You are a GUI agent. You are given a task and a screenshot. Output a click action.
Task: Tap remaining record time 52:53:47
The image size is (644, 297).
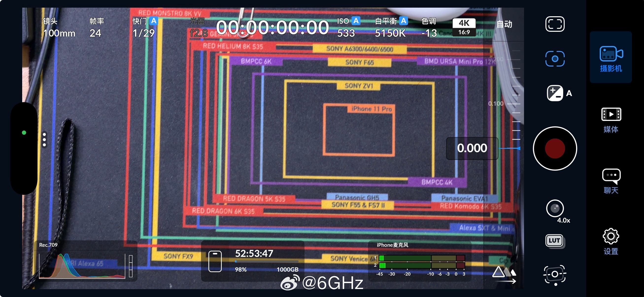point(254,253)
